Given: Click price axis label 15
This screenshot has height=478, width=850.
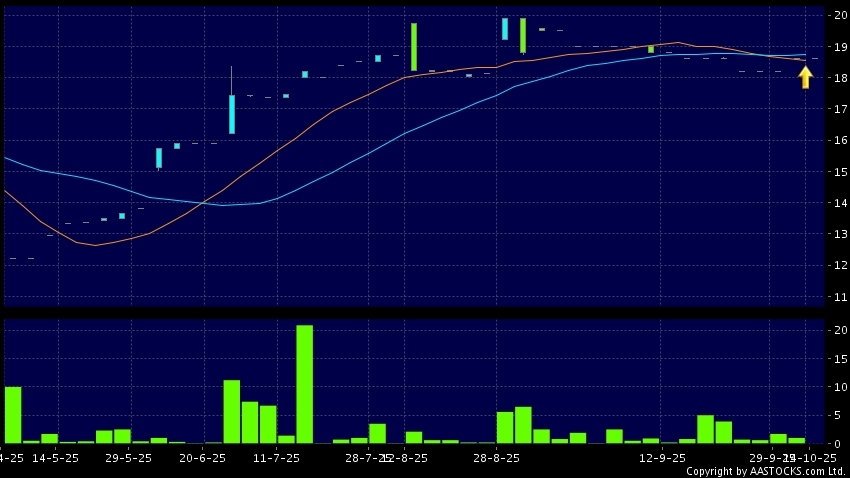Looking at the screenshot, I should coord(836,172).
